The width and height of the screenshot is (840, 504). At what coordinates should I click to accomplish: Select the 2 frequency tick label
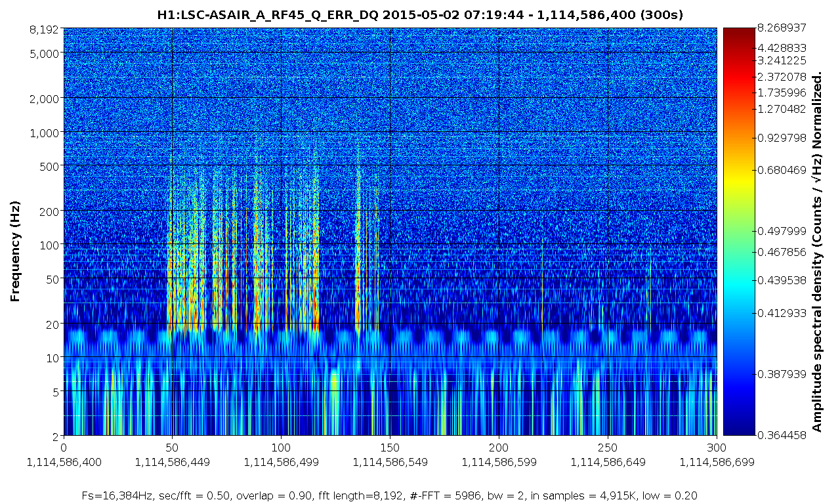pyautogui.click(x=56, y=436)
